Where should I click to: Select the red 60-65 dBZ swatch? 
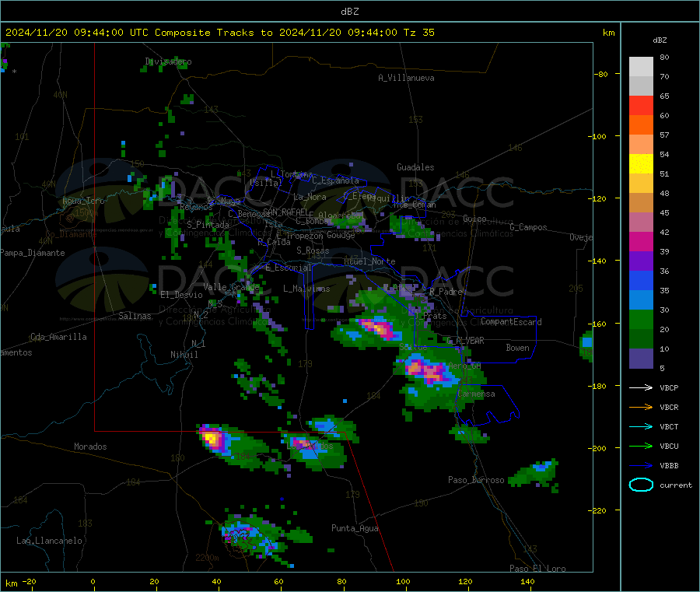[x=641, y=105]
